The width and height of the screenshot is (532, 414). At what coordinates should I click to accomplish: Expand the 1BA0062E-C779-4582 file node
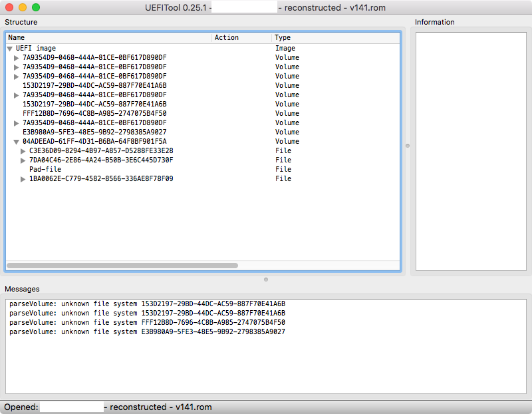23,179
